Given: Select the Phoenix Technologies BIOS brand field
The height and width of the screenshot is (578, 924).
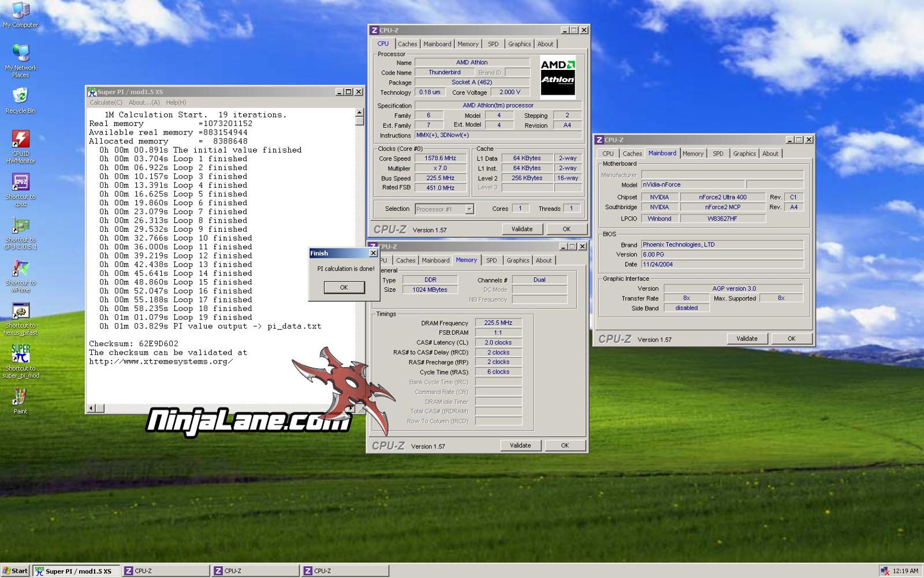Looking at the screenshot, I should pos(722,244).
